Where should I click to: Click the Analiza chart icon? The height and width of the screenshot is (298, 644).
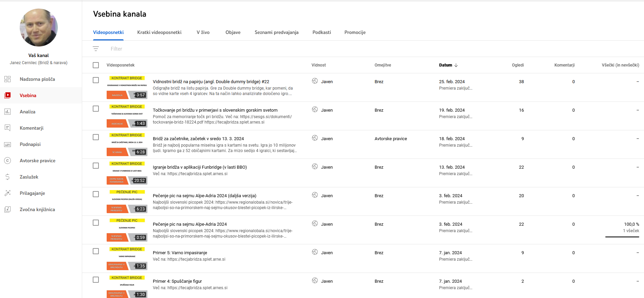pyautogui.click(x=7, y=112)
